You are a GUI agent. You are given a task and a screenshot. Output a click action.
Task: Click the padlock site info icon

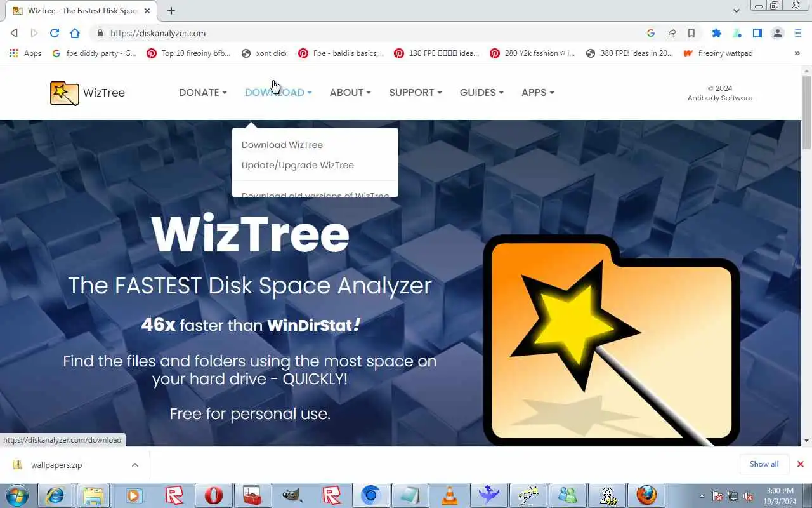100,33
